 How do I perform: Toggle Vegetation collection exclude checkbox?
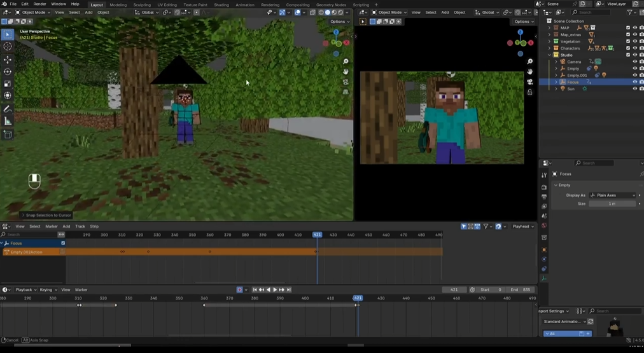[628, 41]
